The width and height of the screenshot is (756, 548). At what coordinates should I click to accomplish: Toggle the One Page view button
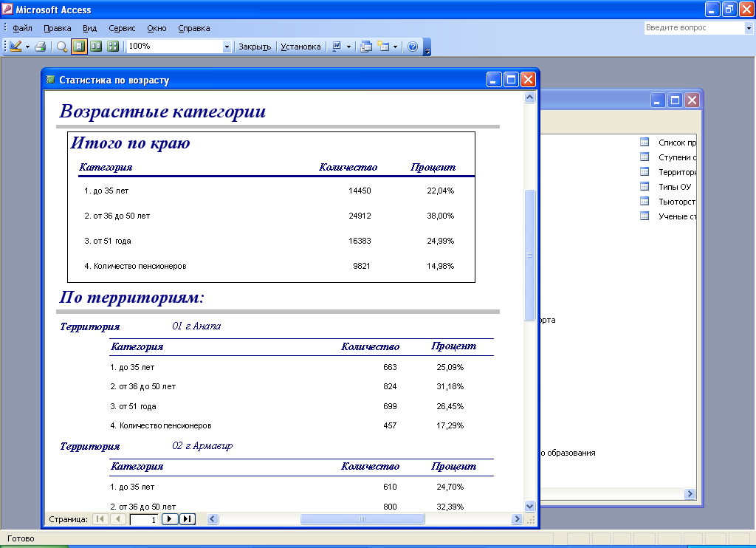pyautogui.click(x=79, y=47)
